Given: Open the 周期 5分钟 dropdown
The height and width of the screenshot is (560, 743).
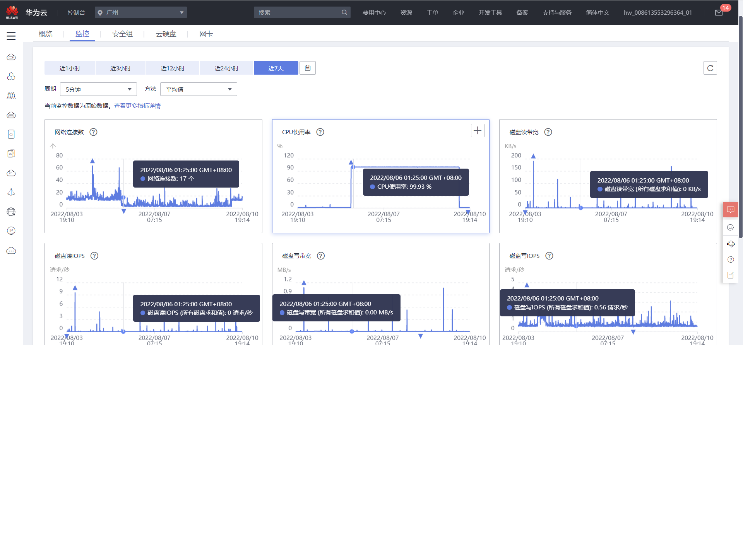Looking at the screenshot, I should point(98,89).
